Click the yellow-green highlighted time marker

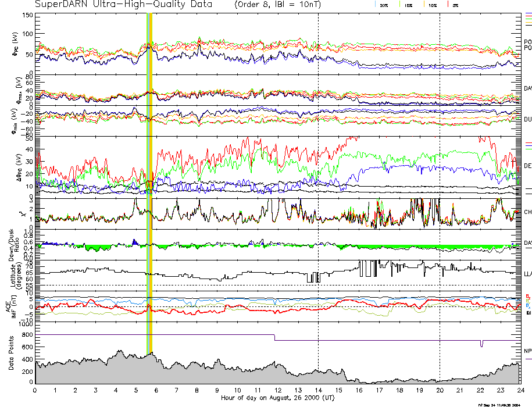click(x=149, y=174)
